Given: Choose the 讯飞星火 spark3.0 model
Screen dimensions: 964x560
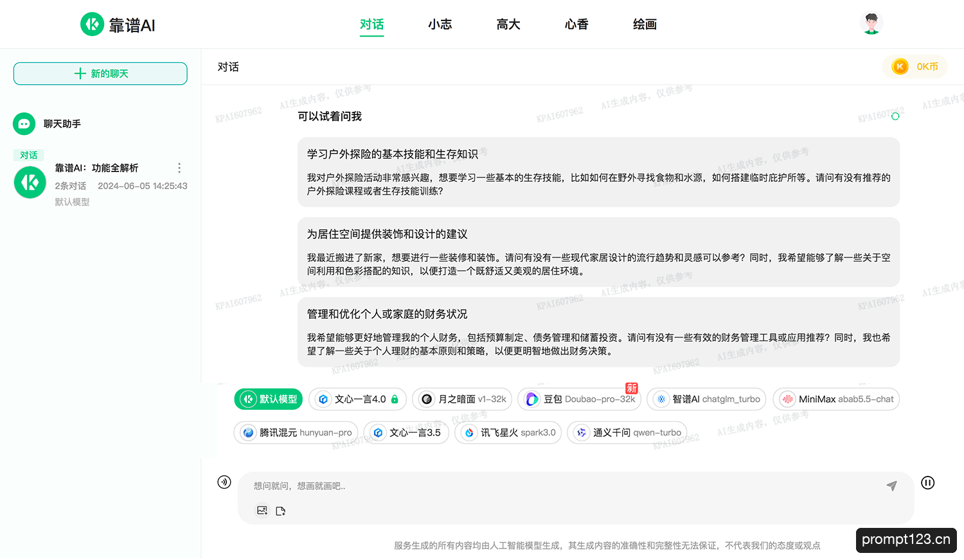Looking at the screenshot, I should pyautogui.click(x=508, y=433).
